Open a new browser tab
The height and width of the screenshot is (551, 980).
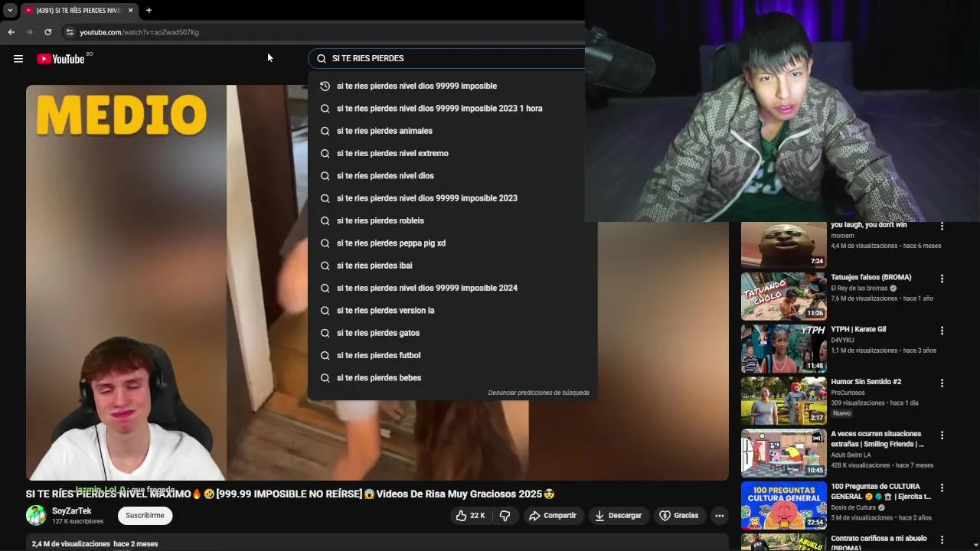click(x=149, y=10)
